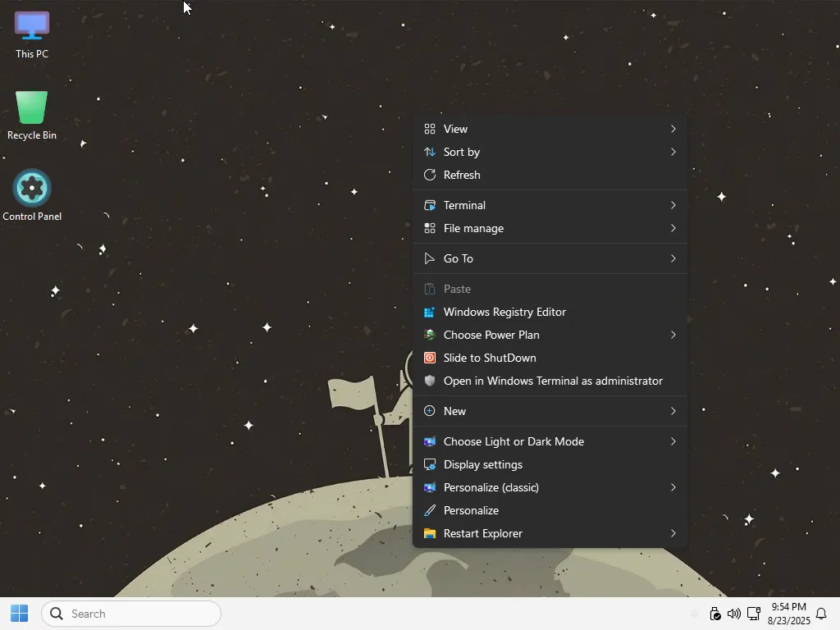Click the Display settings monitor icon
Viewport: 840px width, 630px height.
430,464
